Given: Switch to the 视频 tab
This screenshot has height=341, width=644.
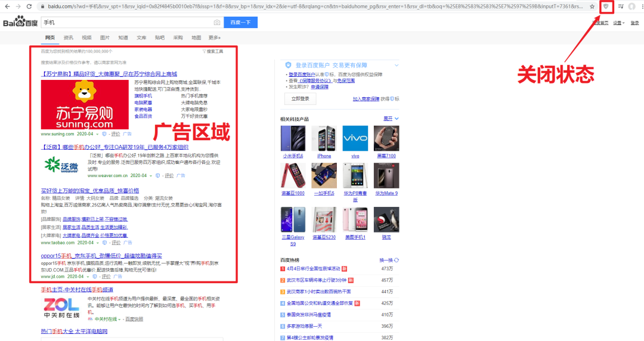Looking at the screenshot, I should click(86, 38).
